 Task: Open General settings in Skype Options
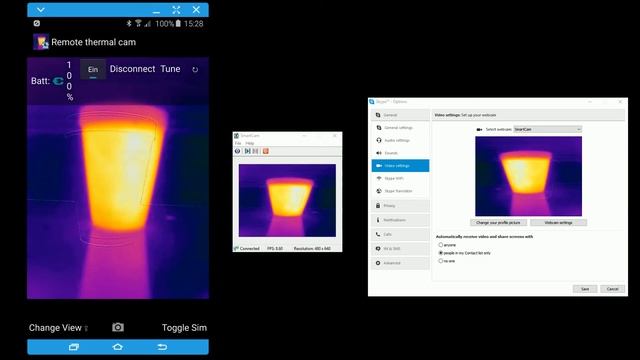[x=400, y=128]
